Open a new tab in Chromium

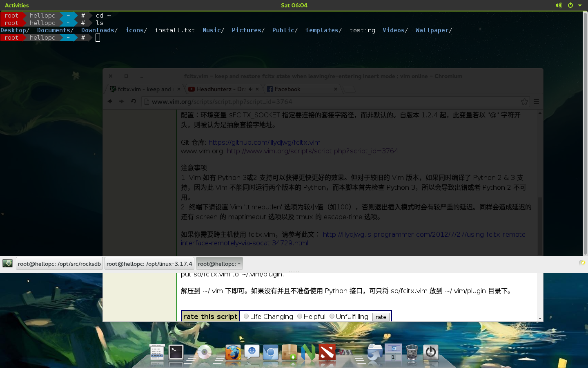coord(349,89)
